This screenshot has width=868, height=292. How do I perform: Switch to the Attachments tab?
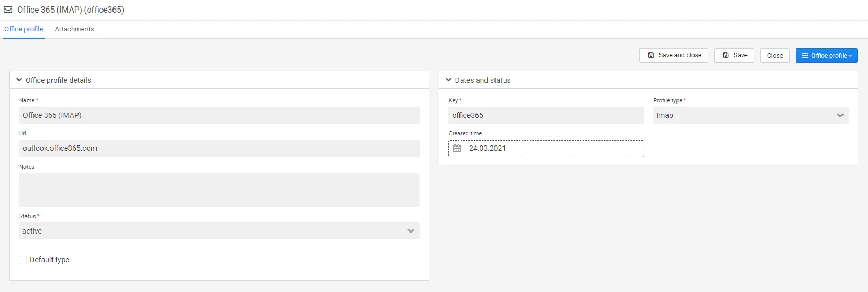point(74,29)
